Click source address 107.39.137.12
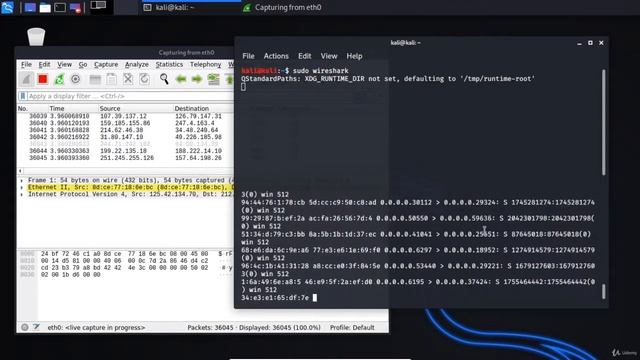 point(123,116)
